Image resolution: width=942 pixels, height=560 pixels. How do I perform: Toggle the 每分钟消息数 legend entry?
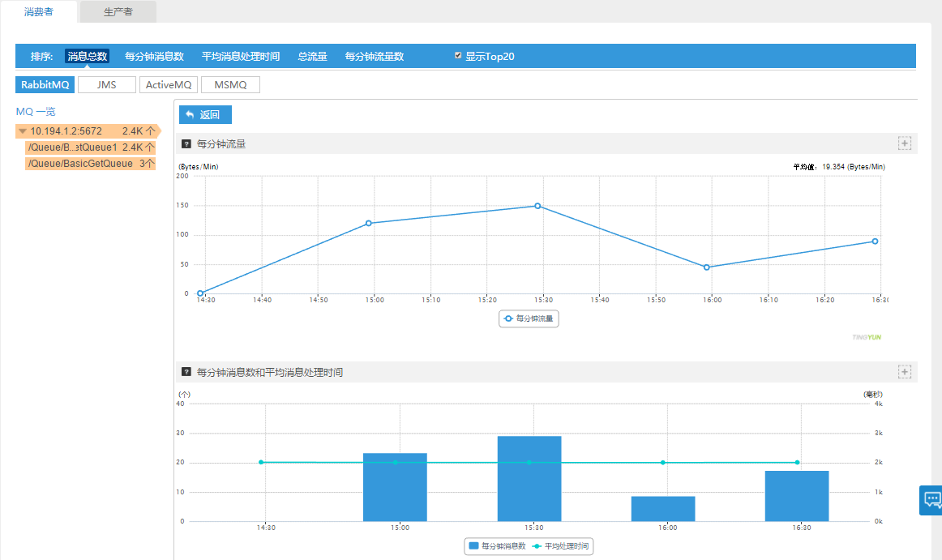tap(498, 546)
